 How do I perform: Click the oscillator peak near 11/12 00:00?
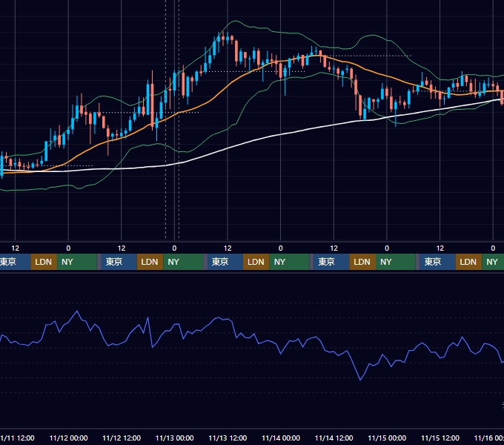coord(77,311)
